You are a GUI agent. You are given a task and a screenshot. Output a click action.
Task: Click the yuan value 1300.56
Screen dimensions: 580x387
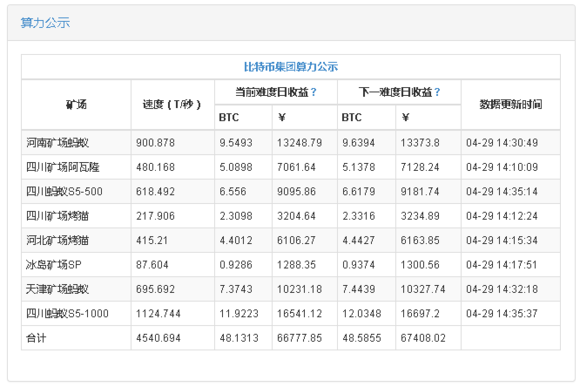coord(420,265)
